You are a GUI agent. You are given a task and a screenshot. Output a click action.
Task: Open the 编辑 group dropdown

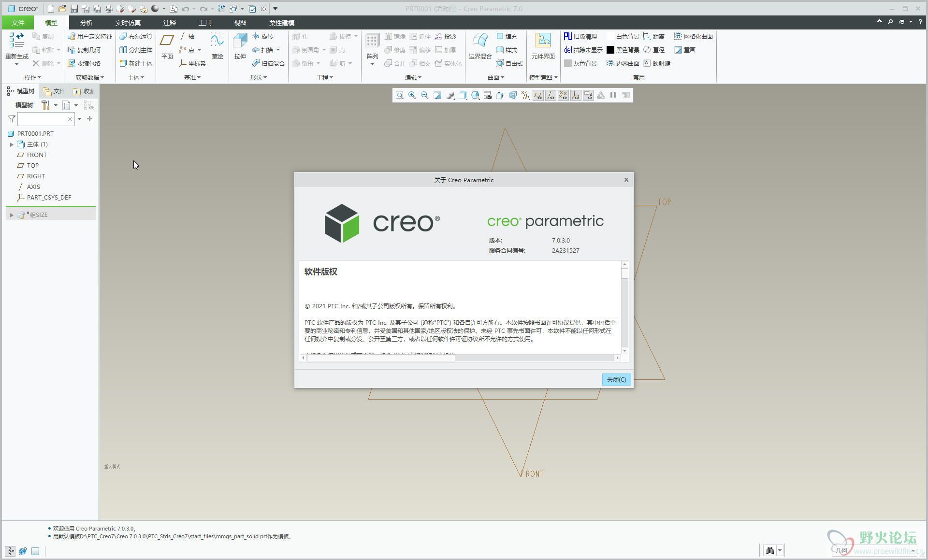point(413,77)
